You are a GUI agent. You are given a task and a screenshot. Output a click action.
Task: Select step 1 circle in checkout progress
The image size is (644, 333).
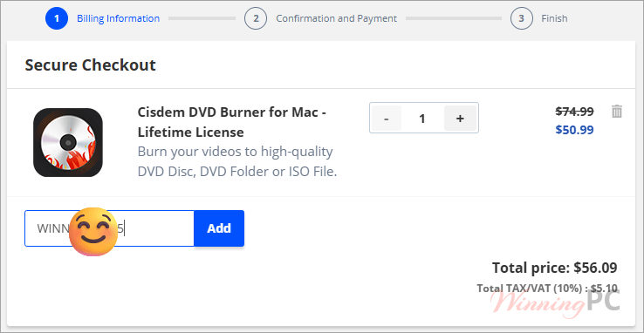coord(57,18)
